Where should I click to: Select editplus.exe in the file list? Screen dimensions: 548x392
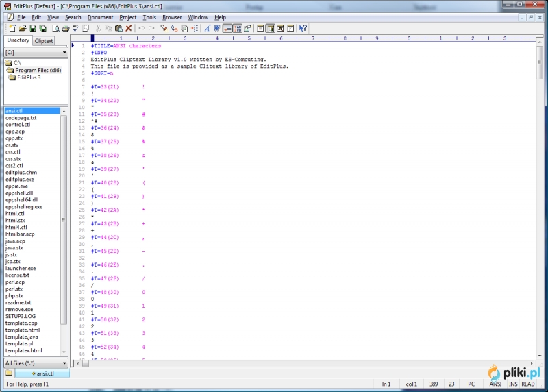point(20,180)
